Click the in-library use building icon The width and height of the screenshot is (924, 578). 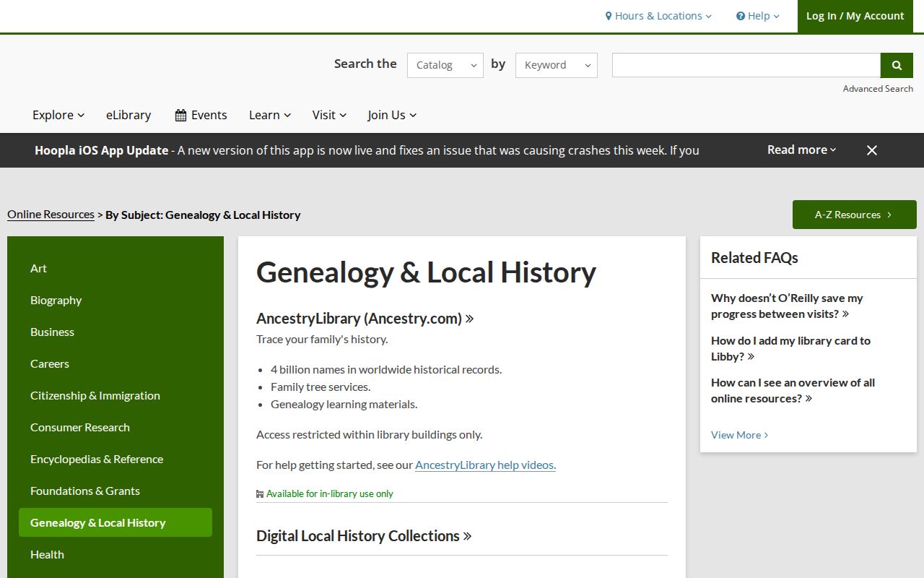pos(260,494)
